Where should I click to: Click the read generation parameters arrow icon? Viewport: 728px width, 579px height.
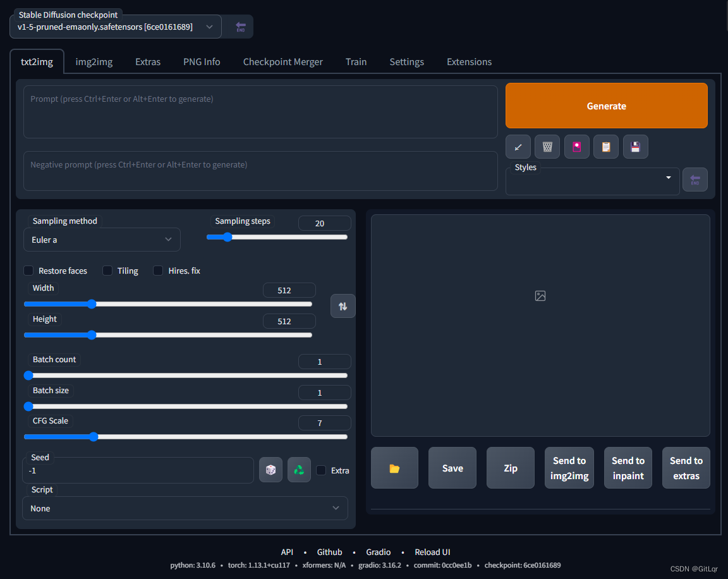coord(518,147)
